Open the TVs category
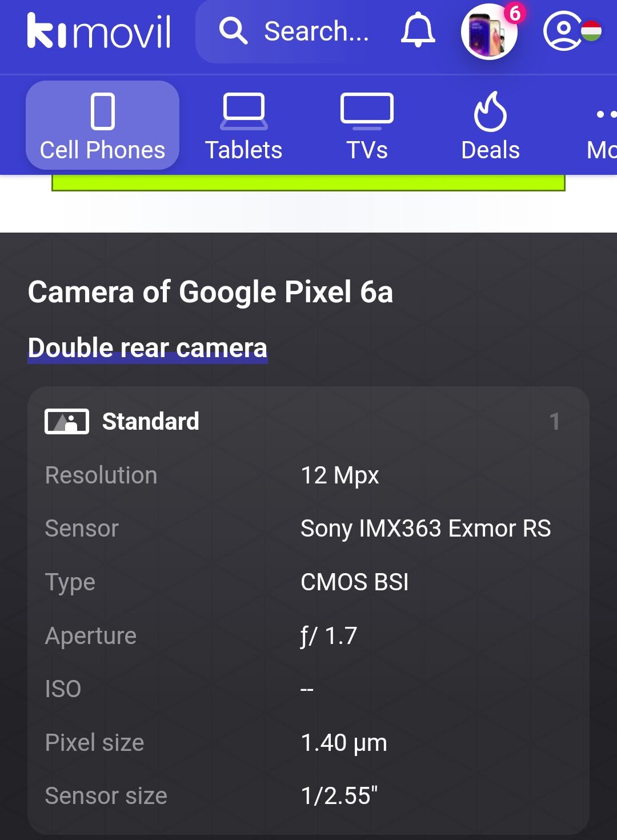Screen dimensions: 617x840 (x=367, y=125)
